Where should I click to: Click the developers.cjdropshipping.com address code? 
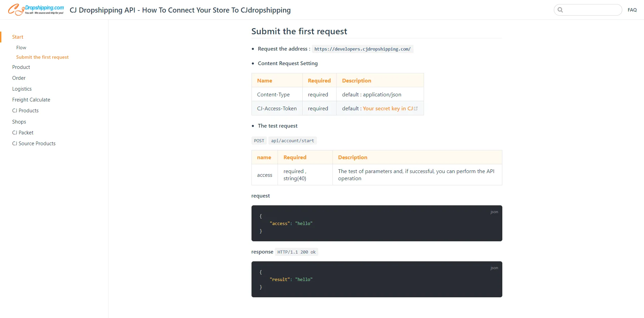click(x=362, y=49)
